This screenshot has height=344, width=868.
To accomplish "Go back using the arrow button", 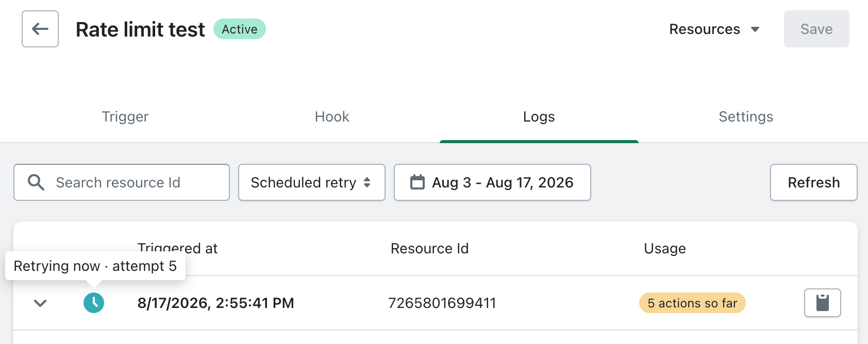I will click(x=40, y=29).
